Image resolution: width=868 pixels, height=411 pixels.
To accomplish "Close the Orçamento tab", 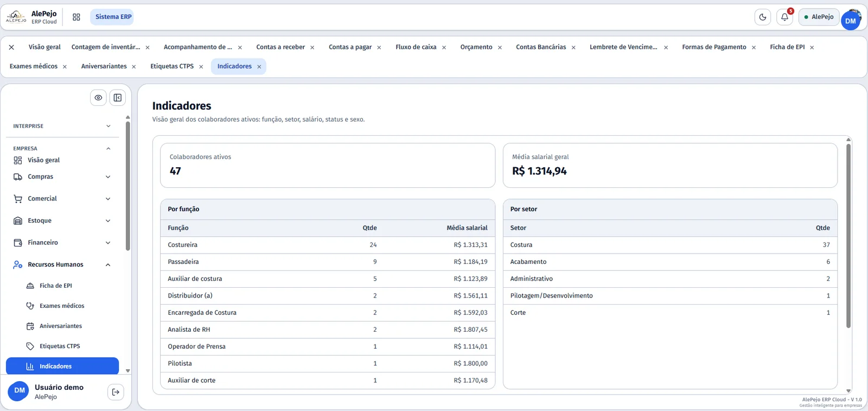I will click(500, 48).
